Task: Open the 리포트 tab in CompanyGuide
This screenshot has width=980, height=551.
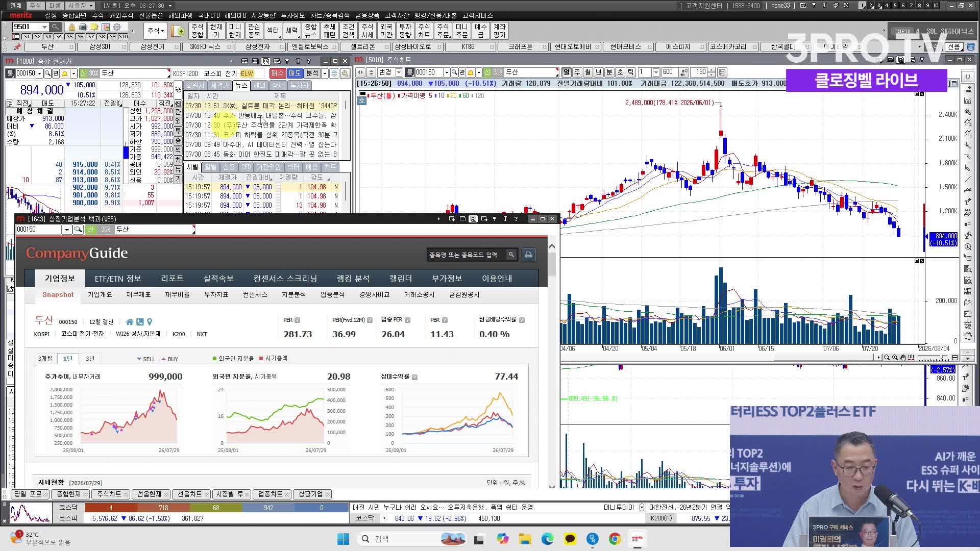Action: pyautogui.click(x=172, y=279)
